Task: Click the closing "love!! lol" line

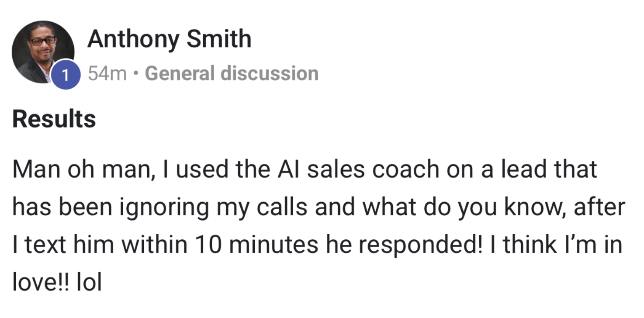Action: (x=57, y=283)
